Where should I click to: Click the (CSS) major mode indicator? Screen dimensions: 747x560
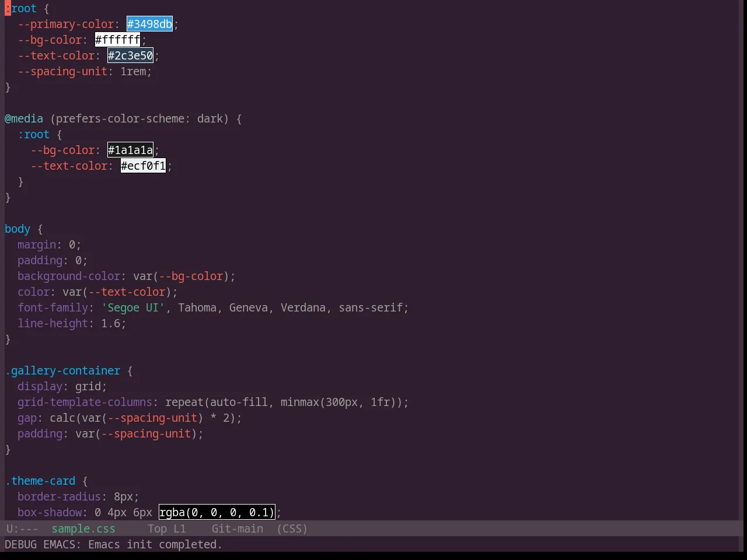click(x=292, y=528)
